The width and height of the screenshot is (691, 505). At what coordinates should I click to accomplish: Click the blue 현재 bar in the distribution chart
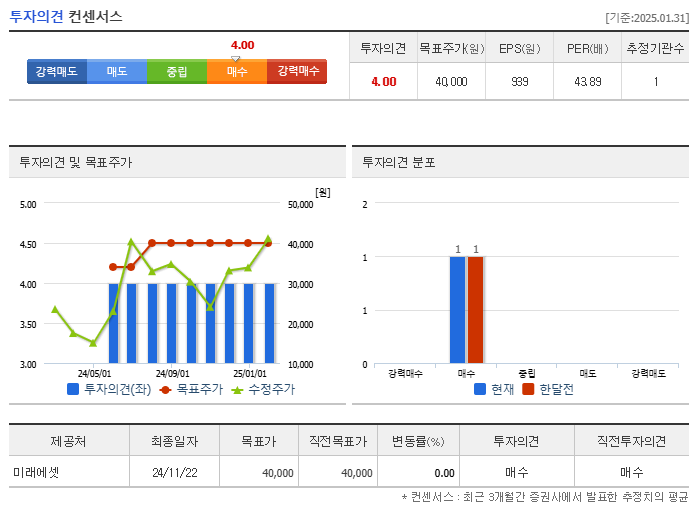point(457,310)
